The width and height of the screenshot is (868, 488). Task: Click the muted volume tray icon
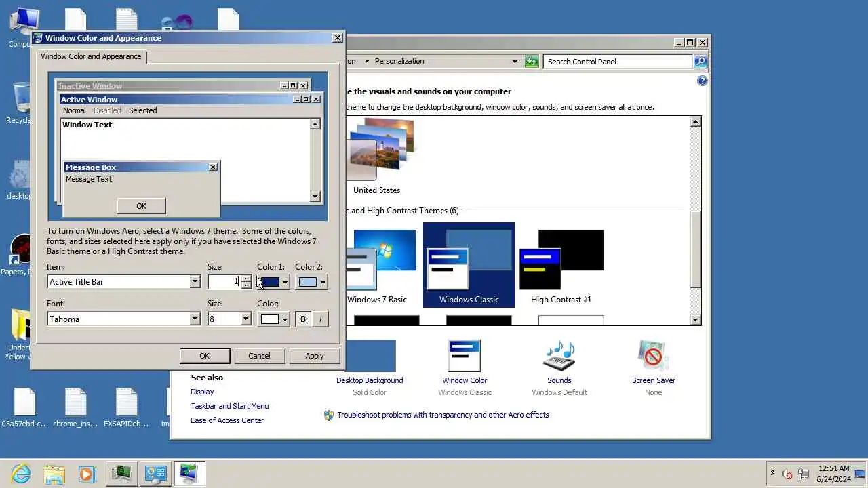click(x=787, y=474)
